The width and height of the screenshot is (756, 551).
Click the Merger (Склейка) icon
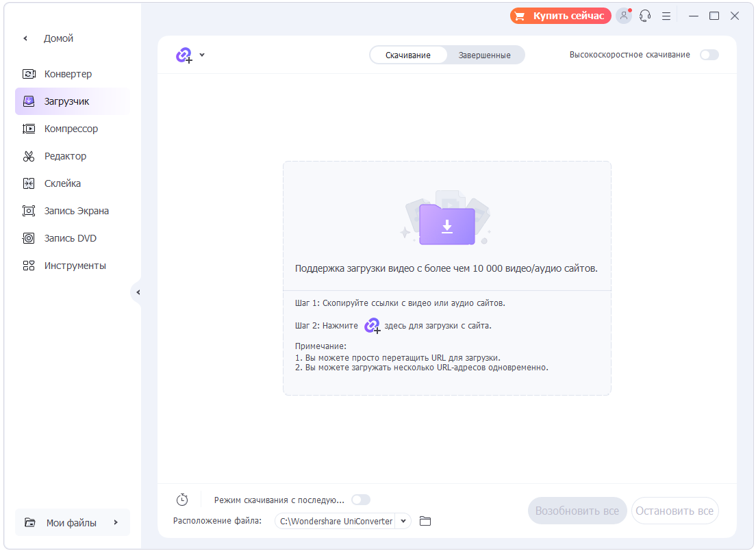click(x=29, y=183)
